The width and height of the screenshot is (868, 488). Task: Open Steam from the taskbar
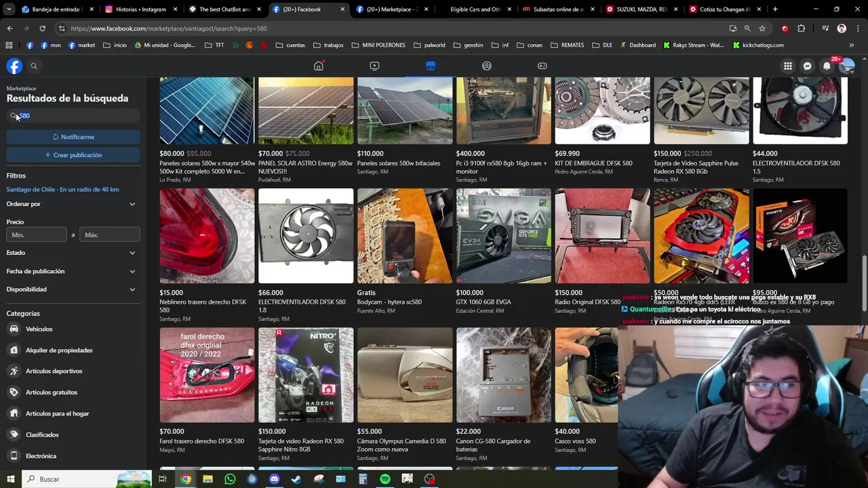296,479
